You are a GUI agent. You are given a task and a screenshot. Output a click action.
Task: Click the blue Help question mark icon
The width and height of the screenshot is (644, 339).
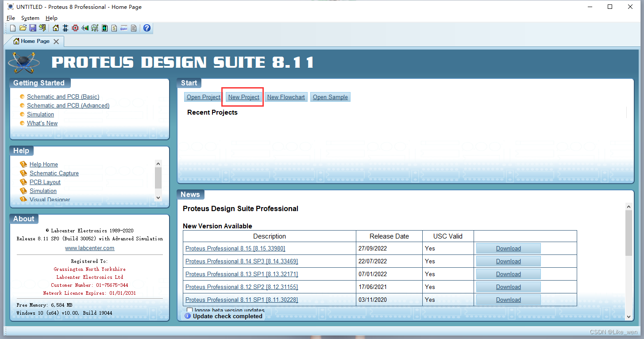(147, 28)
